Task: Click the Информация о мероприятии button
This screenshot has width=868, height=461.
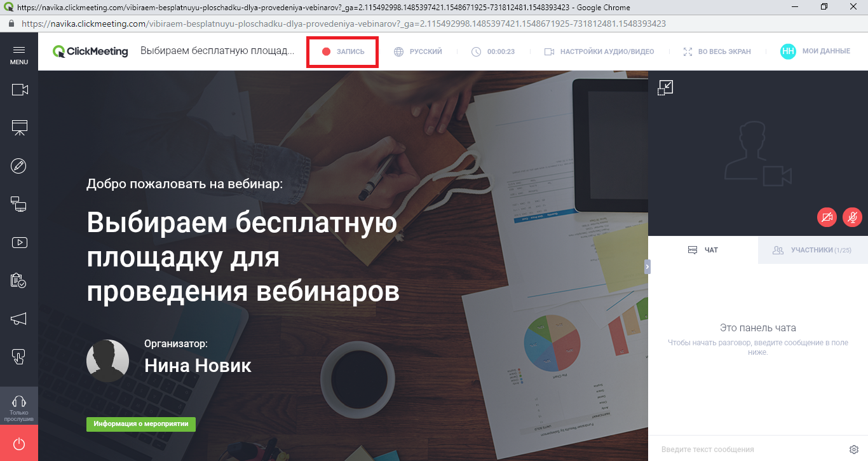Action: pos(141,424)
